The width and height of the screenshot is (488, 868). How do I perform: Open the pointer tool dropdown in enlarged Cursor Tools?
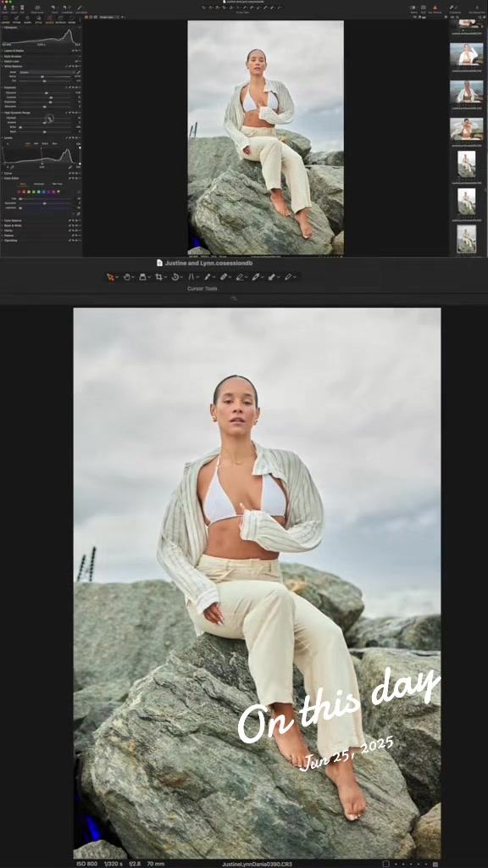[117, 277]
